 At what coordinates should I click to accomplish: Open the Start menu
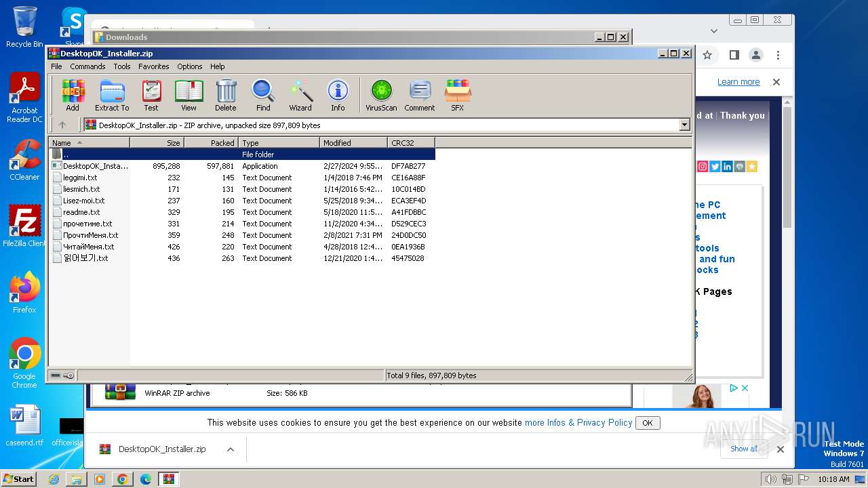[x=19, y=479]
